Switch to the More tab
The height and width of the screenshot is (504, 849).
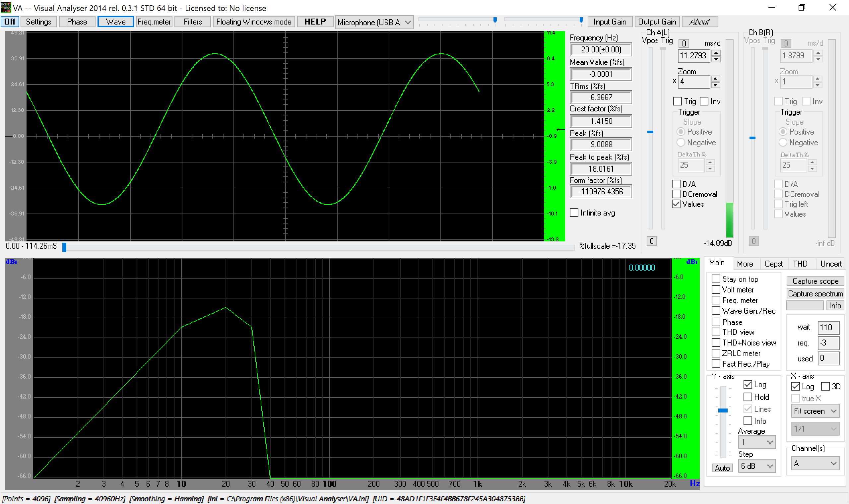click(x=745, y=264)
